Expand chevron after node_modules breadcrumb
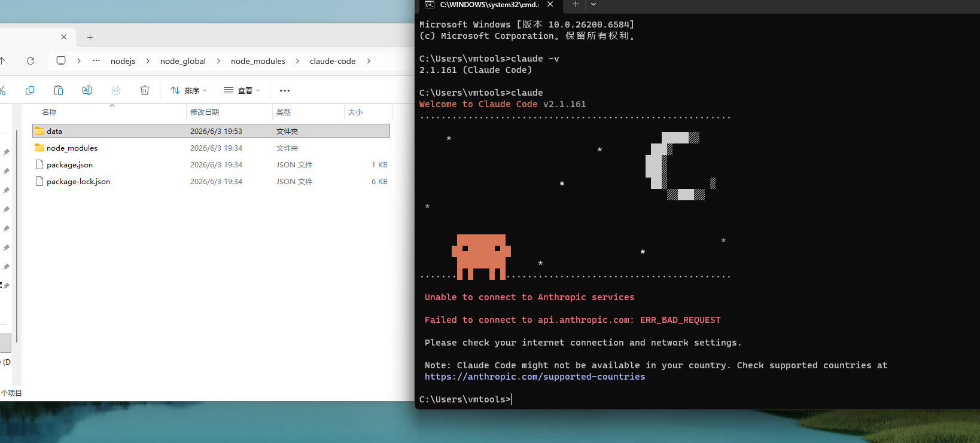Viewport: 980px width, 443px height. point(297,61)
